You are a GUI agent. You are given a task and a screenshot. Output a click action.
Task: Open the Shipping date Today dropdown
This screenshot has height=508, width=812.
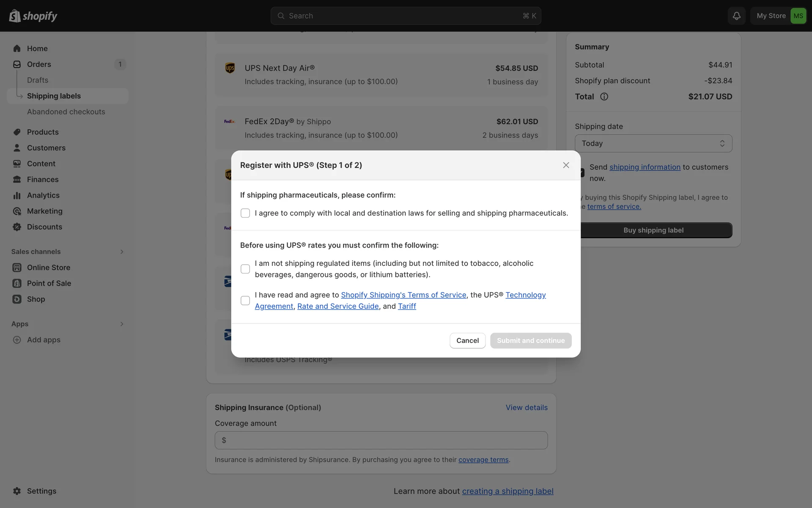(653, 144)
